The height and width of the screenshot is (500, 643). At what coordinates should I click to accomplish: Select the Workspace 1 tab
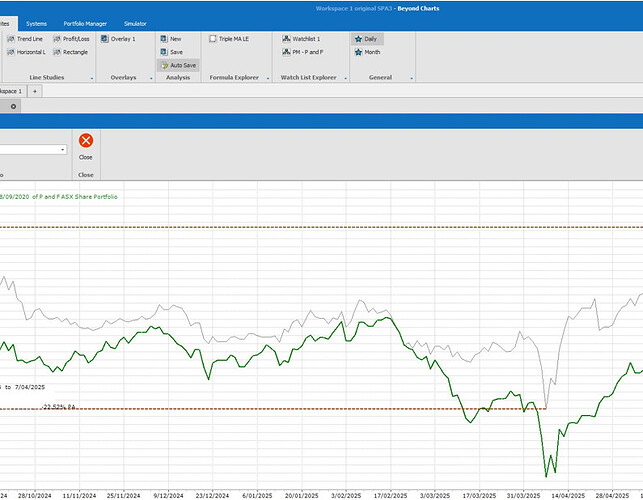[x=11, y=91]
